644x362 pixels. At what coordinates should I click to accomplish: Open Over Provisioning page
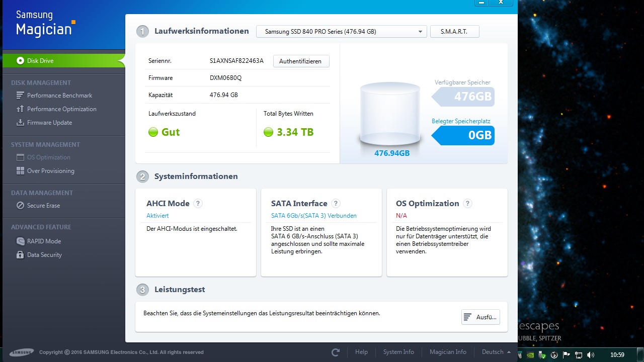[50, 171]
